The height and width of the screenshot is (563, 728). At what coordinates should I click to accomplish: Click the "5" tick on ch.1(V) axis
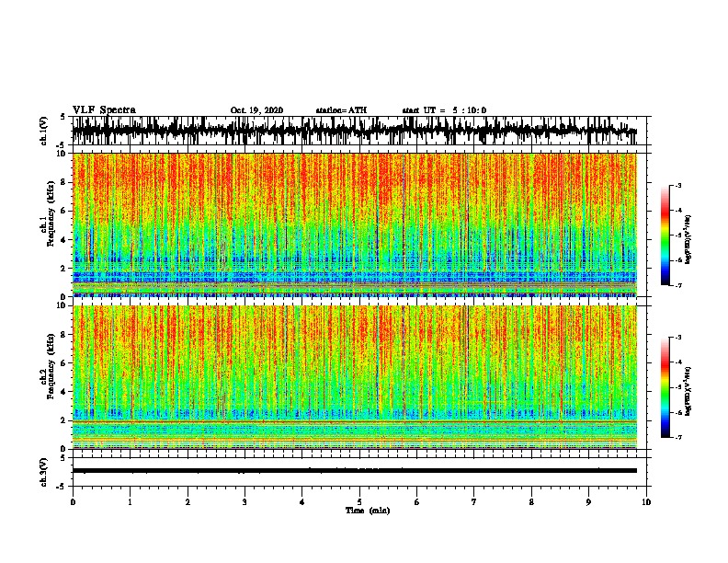click(63, 117)
